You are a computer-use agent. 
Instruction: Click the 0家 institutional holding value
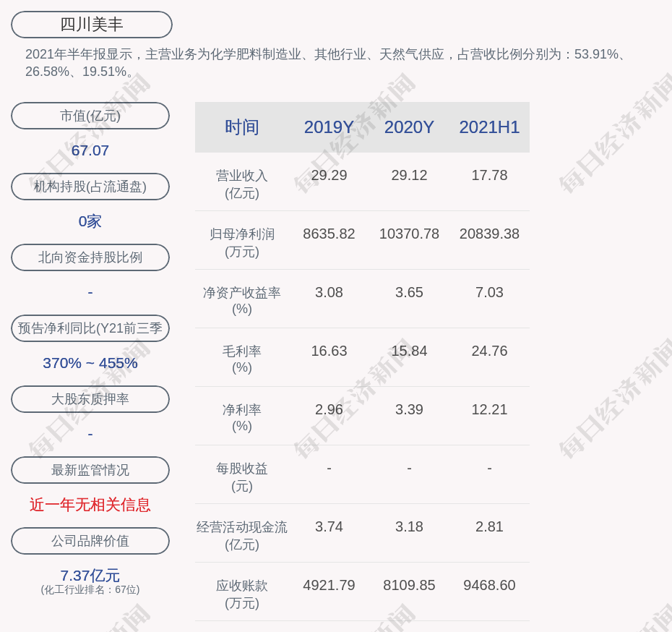(x=90, y=221)
